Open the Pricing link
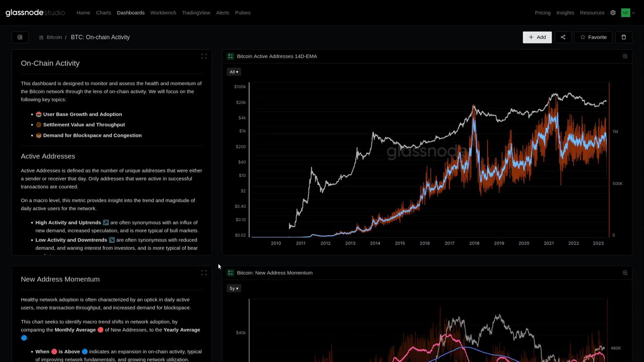The height and width of the screenshot is (362, 644). 542,13
